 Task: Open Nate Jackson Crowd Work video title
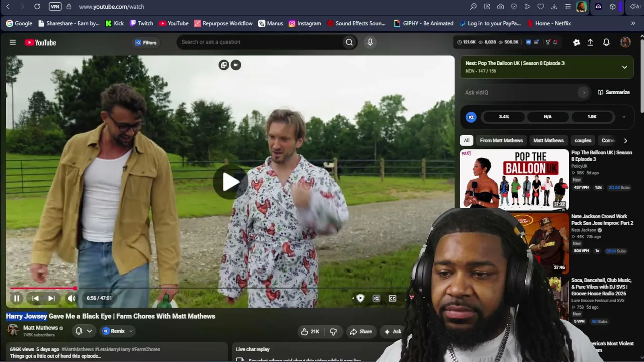[x=602, y=220]
